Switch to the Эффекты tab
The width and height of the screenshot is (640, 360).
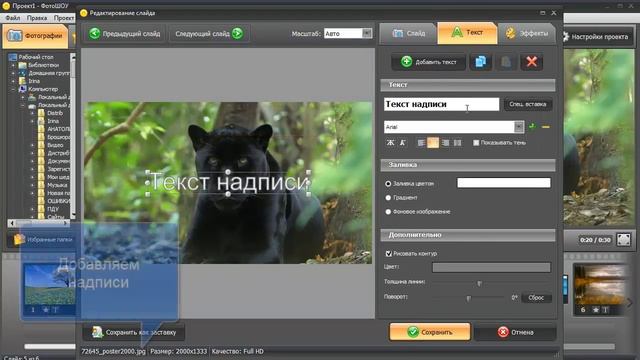point(527,33)
